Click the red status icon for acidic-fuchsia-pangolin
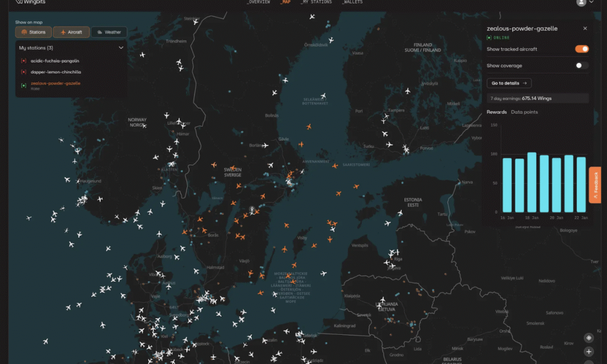Viewport: 607px width, 364px height. 24,61
